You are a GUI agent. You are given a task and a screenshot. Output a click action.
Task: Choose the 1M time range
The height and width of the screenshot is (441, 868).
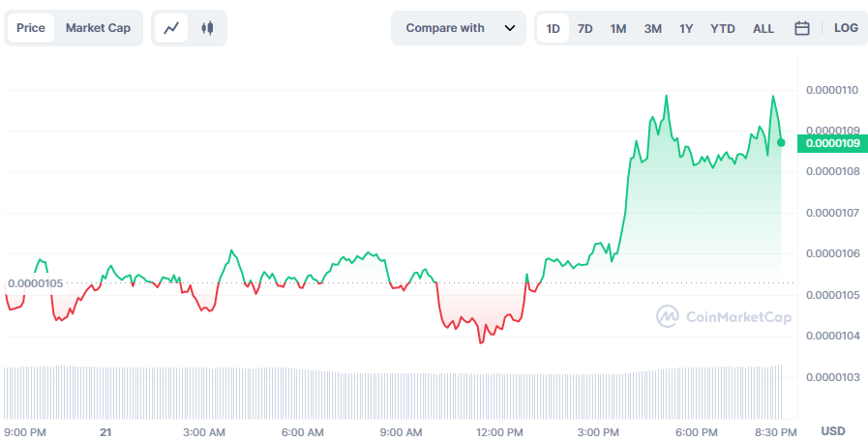tap(618, 28)
